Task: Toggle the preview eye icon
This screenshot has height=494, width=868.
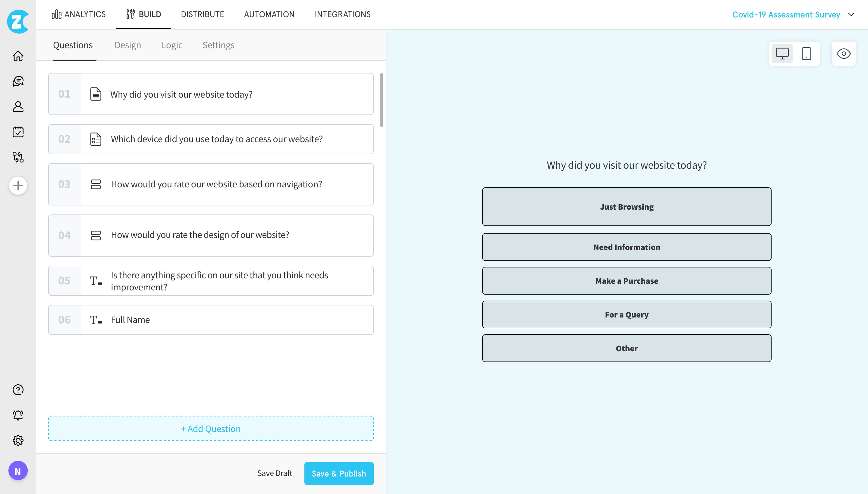Action: (x=844, y=54)
